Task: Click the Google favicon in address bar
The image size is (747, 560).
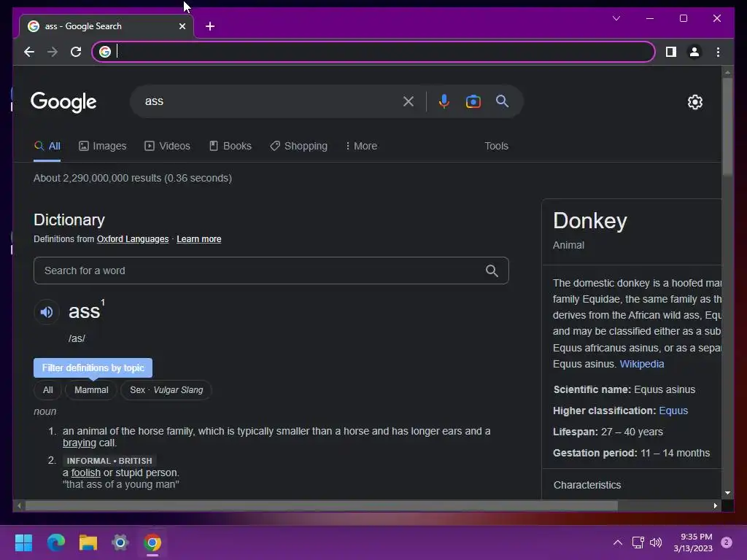Action: click(x=105, y=52)
